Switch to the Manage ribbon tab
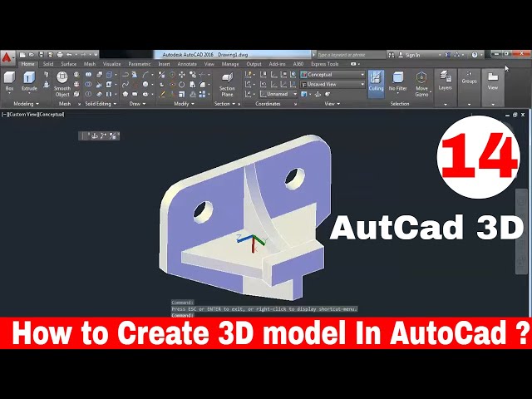This screenshot has height=399, width=532. (x=230, y=64)
